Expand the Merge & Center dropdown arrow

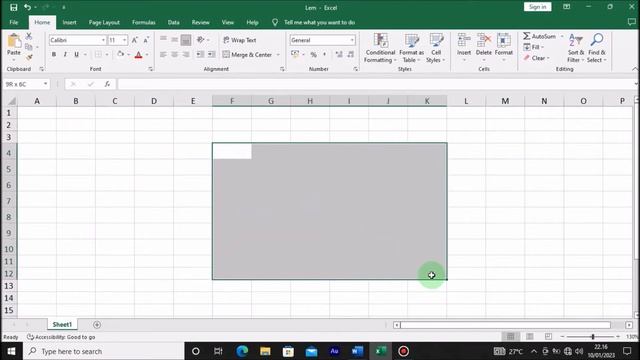coord(278,55)
